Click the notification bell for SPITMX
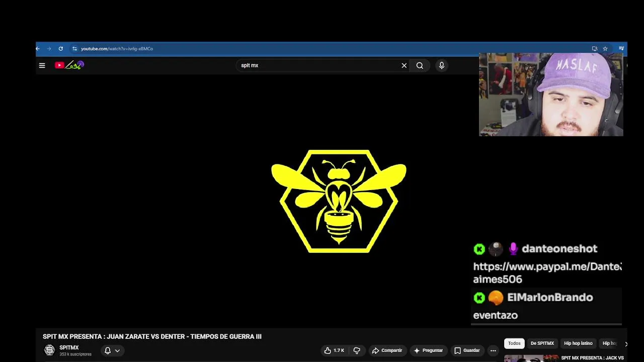Screen dimensions: 644x362 coord(107,350)
